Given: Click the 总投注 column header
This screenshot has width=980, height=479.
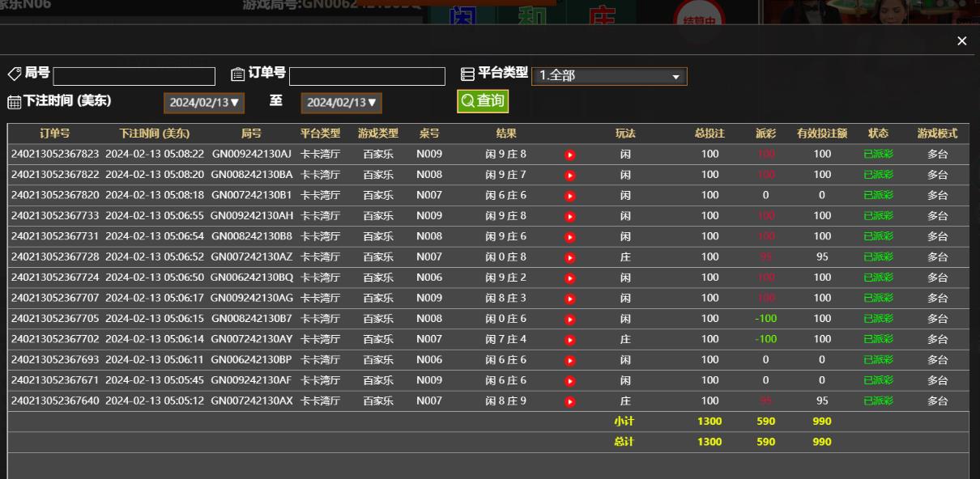Looking at the screenshot, I should (709, 134).
